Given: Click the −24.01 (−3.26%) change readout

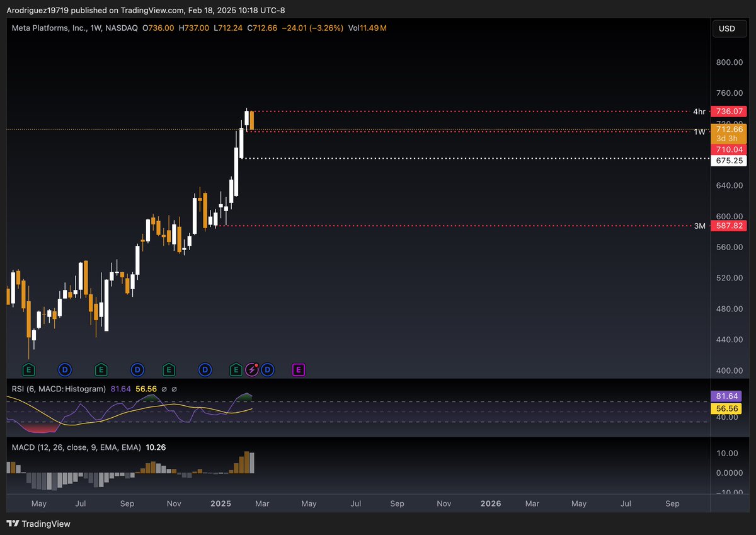Looking at the screenshot, I should pos(312,28).
